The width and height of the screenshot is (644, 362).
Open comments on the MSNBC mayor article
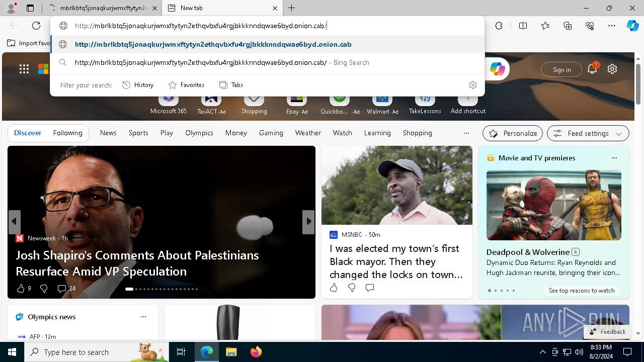[370, 288]
